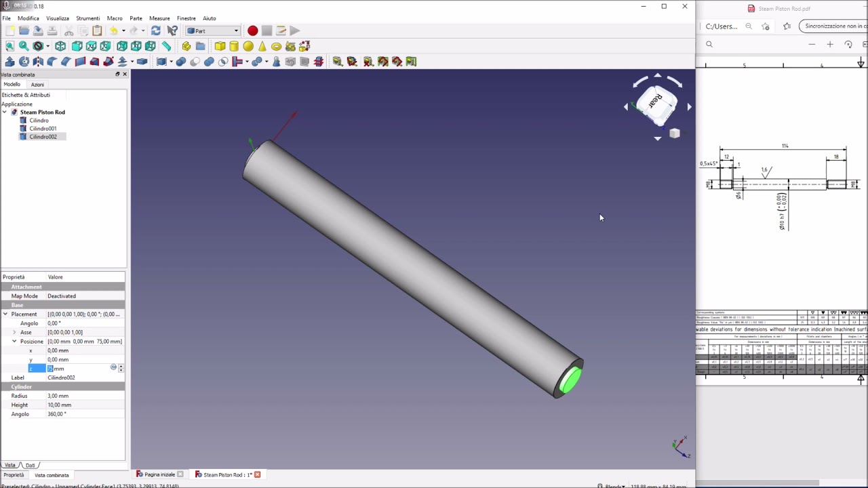Click the z position input field
868x488 pixels.
pos(78,369)
